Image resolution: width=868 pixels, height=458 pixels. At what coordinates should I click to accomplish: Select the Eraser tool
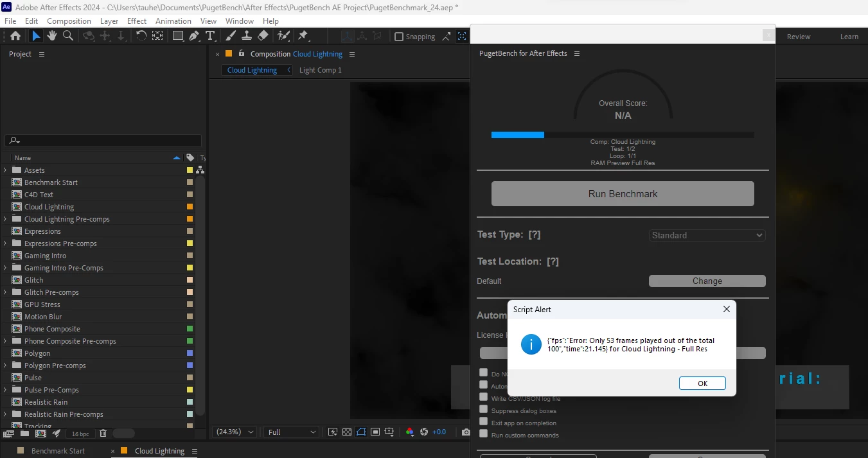263,36
